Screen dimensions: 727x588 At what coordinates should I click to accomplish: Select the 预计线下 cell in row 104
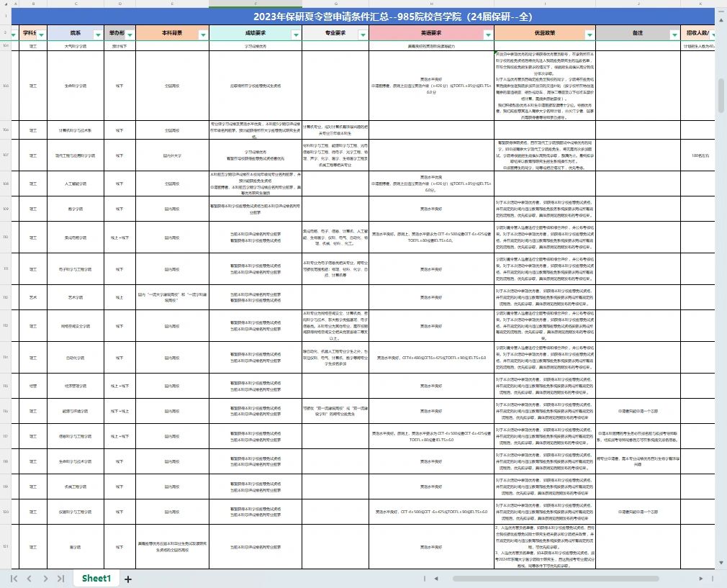pos(119,46)
